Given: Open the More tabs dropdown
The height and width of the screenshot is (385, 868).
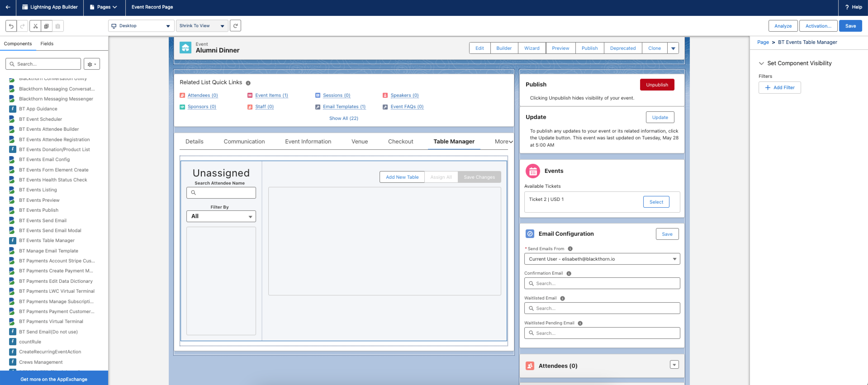Looking at the screenshot, I should point(503,142).
